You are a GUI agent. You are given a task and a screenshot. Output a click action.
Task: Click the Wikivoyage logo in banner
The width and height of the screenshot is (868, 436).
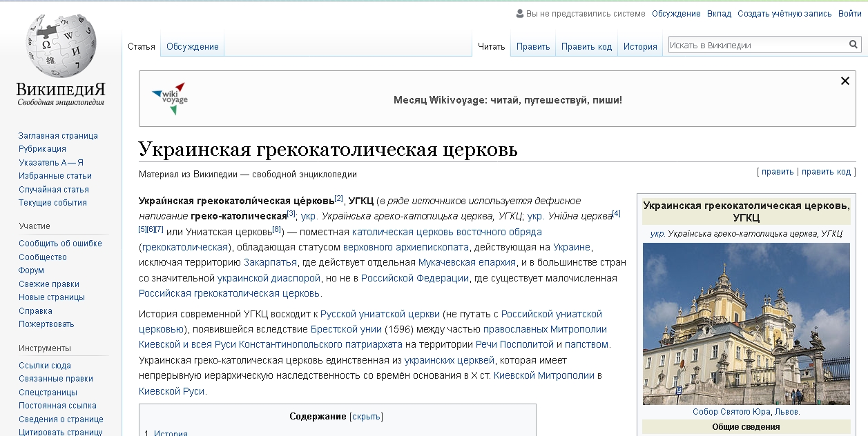pos(169,98)
